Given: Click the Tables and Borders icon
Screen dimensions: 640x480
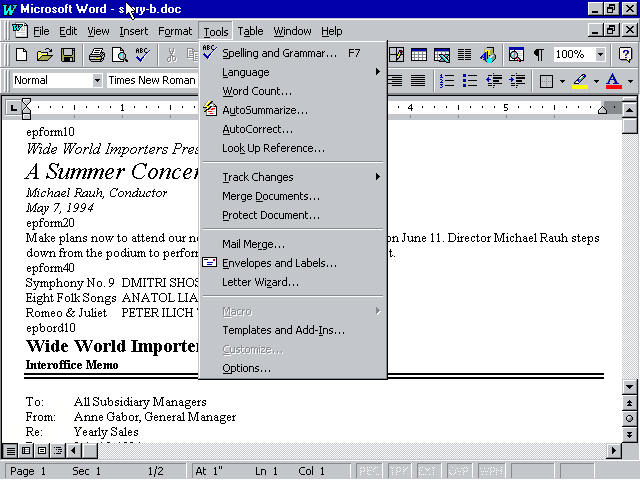Looking at the screenshot, I should (396, 54).
